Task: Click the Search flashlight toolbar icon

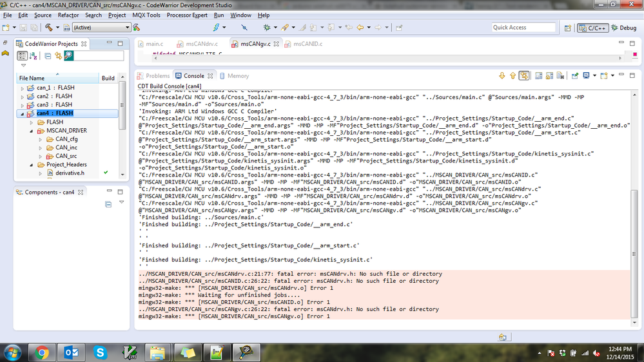Action: pyautogui.click(x=285, y=28)
